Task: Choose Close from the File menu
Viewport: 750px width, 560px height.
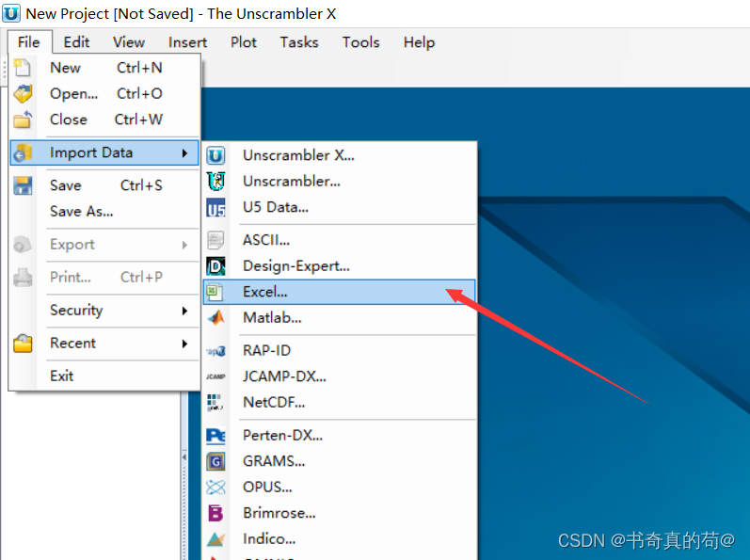Action: (104, 120)
